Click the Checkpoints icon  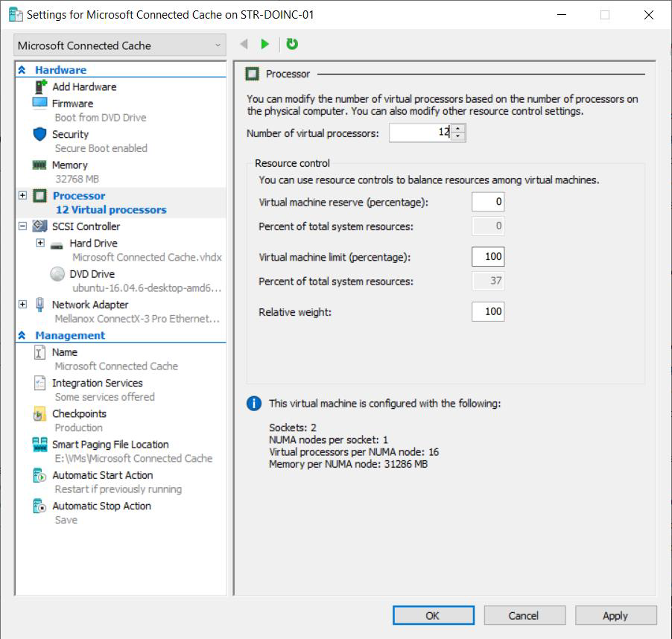pyautogui.click(x=40, y=414)
